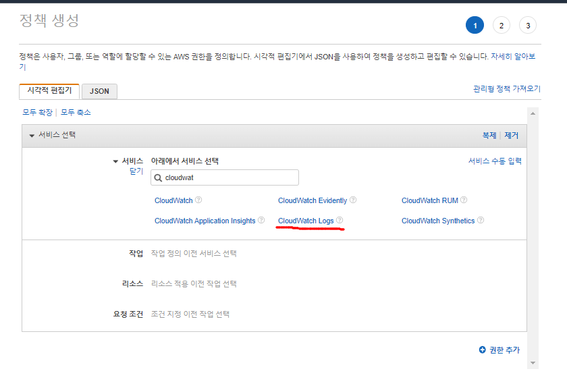Open 서비스 수동 입력 link

(x=495, y=161)
